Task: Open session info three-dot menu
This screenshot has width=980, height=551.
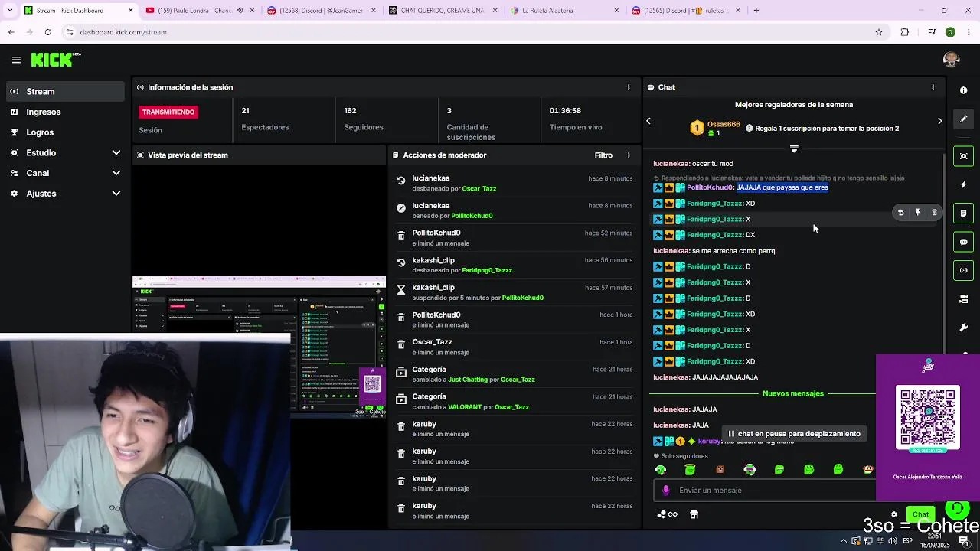Action: 629,87
